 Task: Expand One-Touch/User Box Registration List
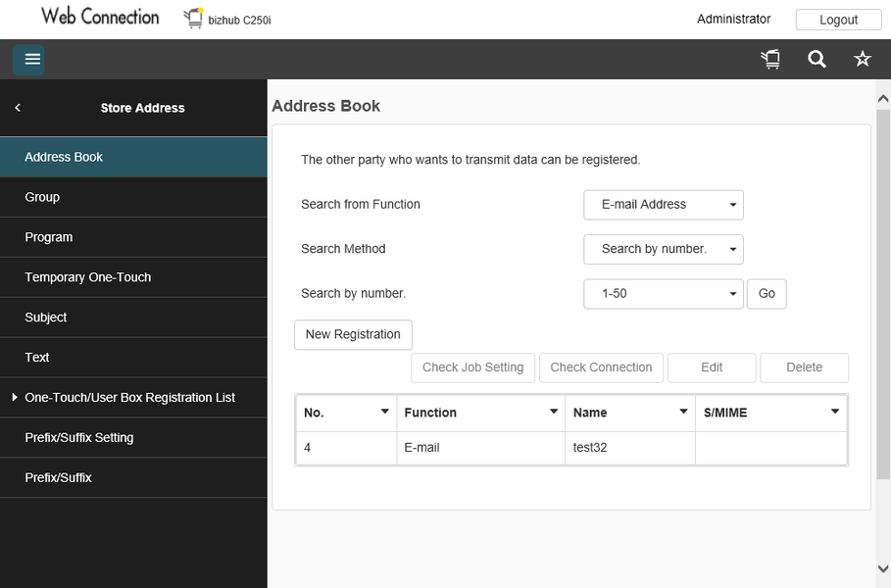click(15, 398)
